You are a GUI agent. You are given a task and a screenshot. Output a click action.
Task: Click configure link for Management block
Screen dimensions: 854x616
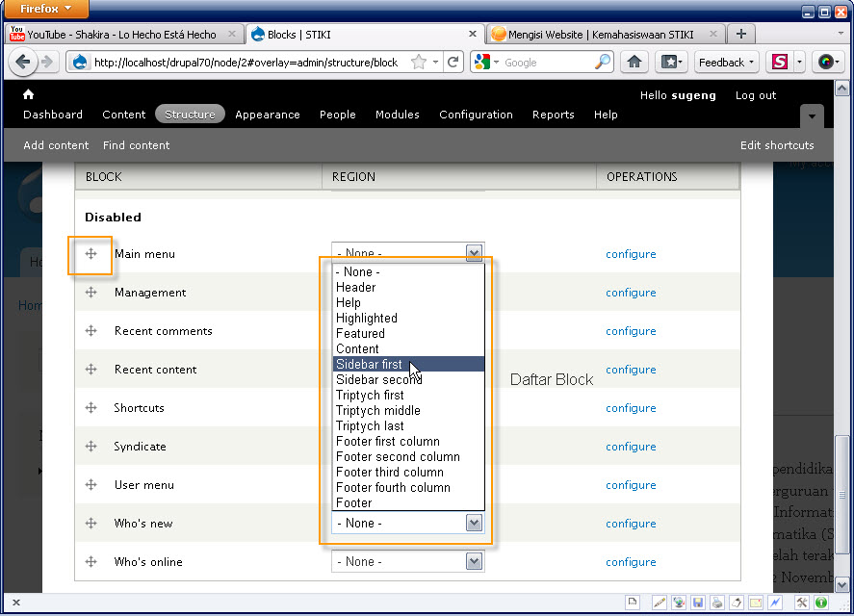tap(631, 293)
